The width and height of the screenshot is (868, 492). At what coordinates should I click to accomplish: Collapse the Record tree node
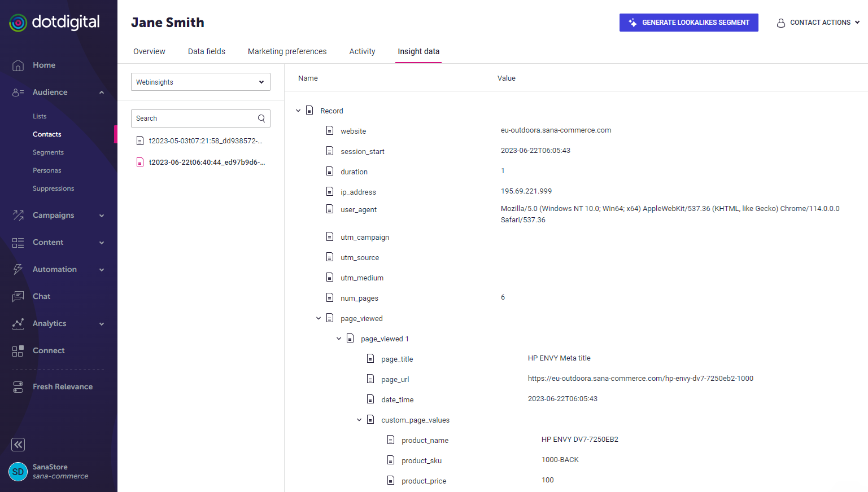click(298, 111)
